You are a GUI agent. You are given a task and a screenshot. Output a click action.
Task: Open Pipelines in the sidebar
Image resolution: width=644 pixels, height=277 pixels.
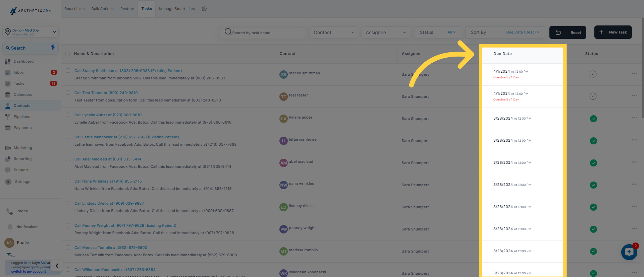click(x=22, y=117)
